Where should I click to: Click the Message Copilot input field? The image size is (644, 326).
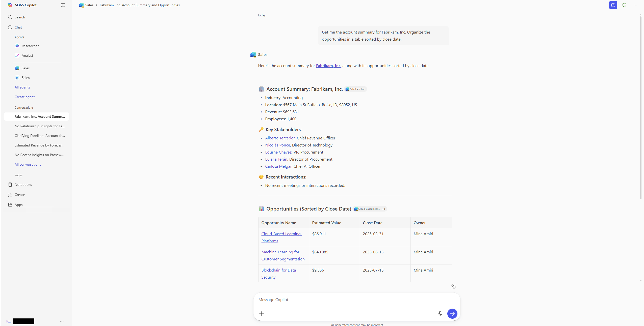[x=328, y=300]
